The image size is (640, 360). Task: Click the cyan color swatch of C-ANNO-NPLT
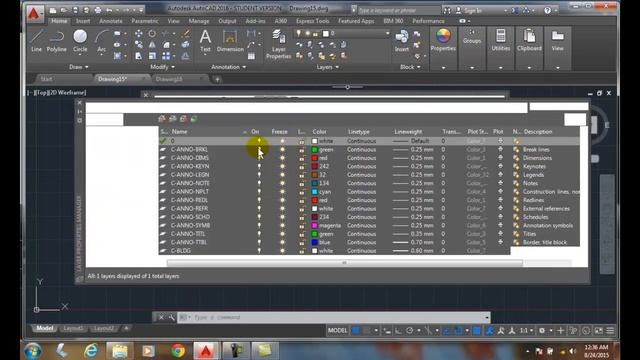[315, 192]
